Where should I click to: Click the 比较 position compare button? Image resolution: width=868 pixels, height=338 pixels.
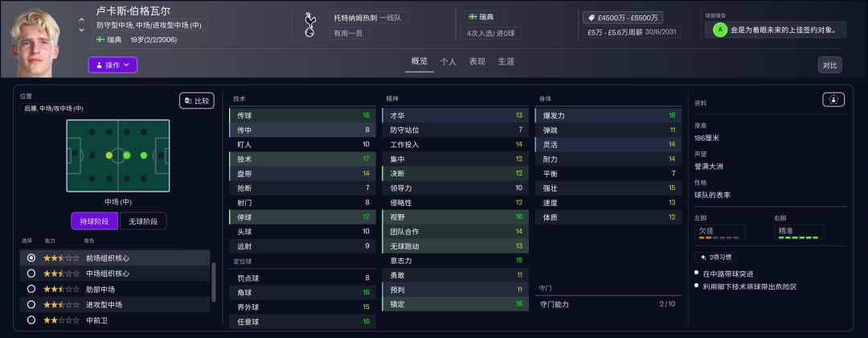click(x=197, y=101)
